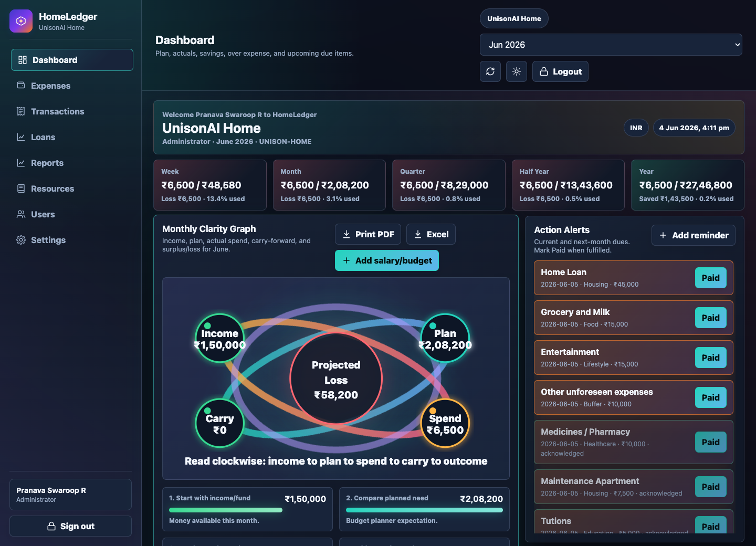Viewport: 756px width, 546px height.
Task: Click the Reports chart icon
Action: pos(21,163)
